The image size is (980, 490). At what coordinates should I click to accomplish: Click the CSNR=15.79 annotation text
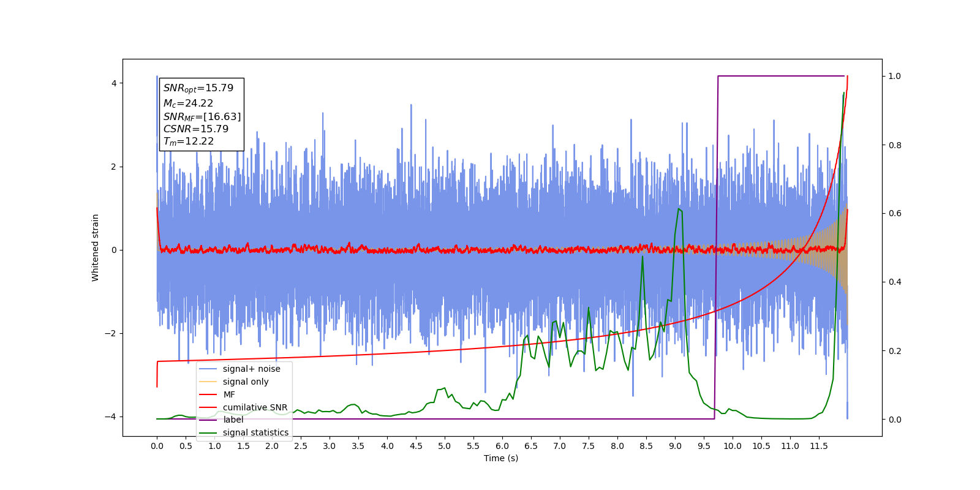(196, 129)
